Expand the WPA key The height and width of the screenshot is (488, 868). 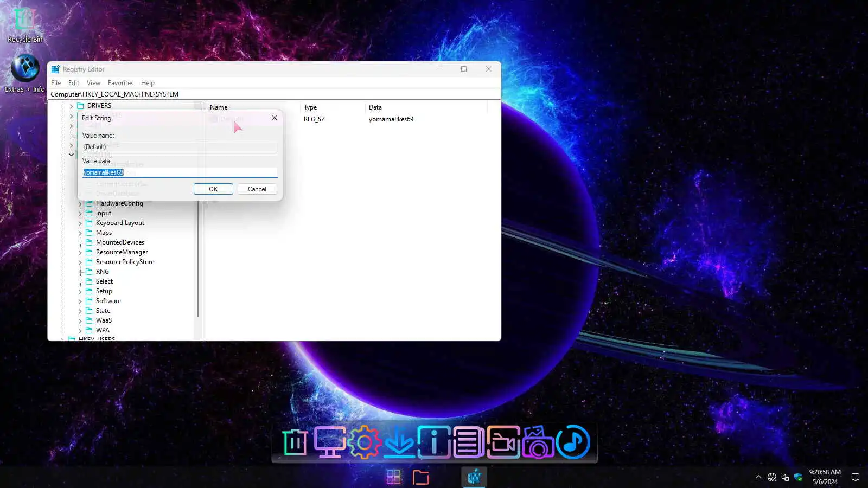(x=80, y=331)
